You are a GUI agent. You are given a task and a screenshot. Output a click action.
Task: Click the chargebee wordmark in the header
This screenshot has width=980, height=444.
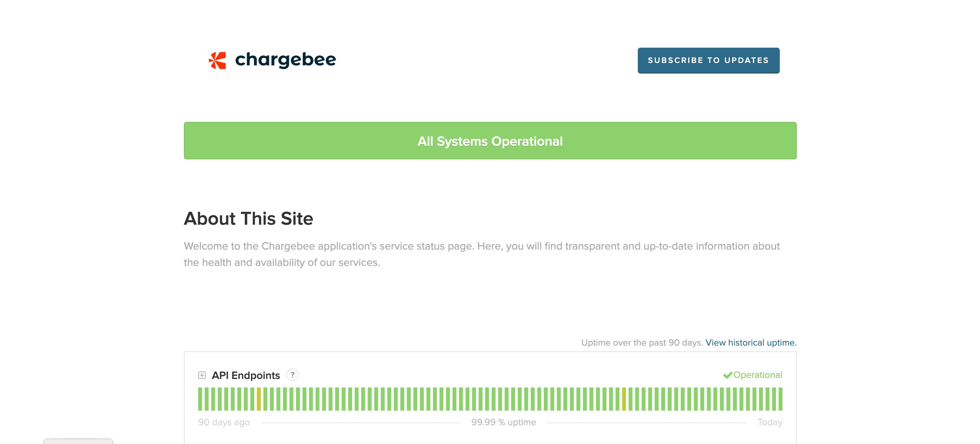pyautogui.click(x=285, y=60)
